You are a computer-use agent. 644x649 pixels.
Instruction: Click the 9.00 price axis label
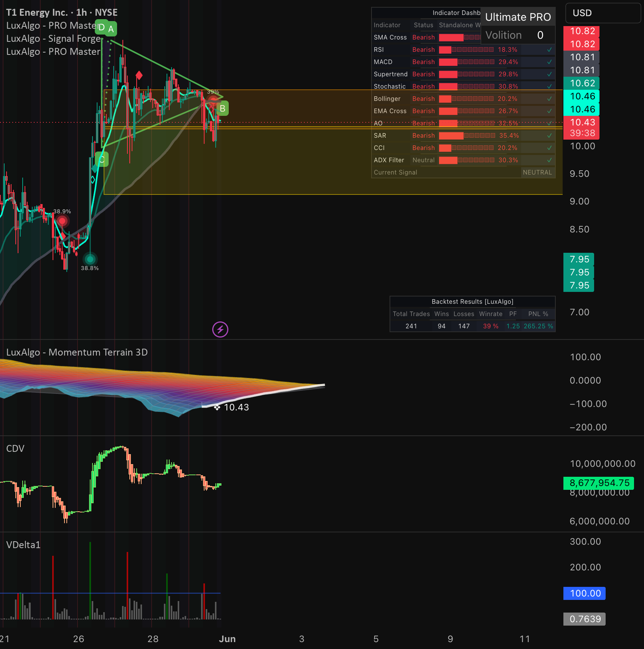579,201
